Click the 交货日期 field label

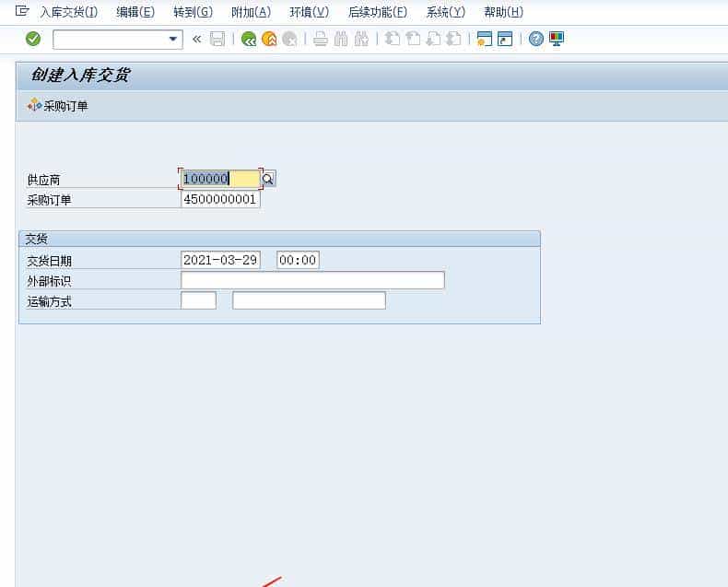(49, 261)
